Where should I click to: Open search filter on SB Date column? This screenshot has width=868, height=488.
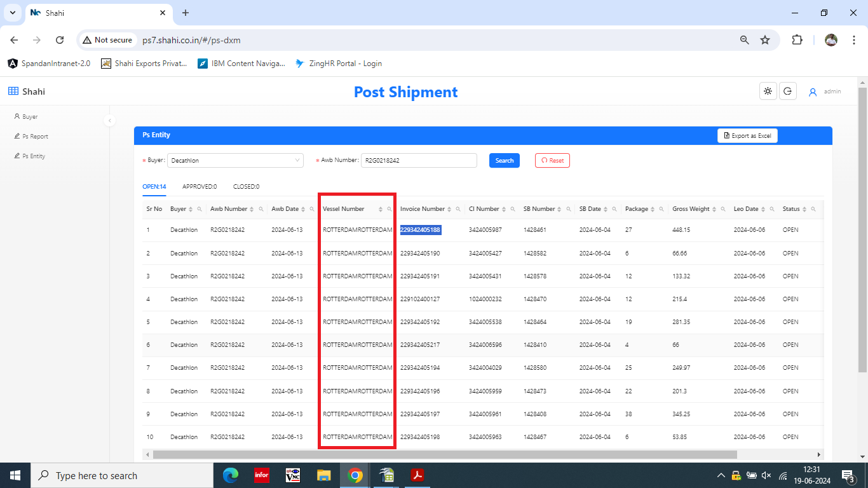click(x=614, y=209)
